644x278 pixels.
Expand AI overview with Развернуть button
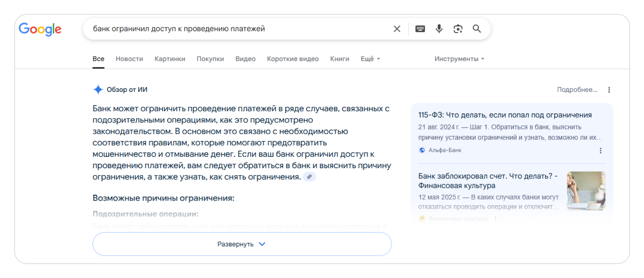tap(242, 244)
